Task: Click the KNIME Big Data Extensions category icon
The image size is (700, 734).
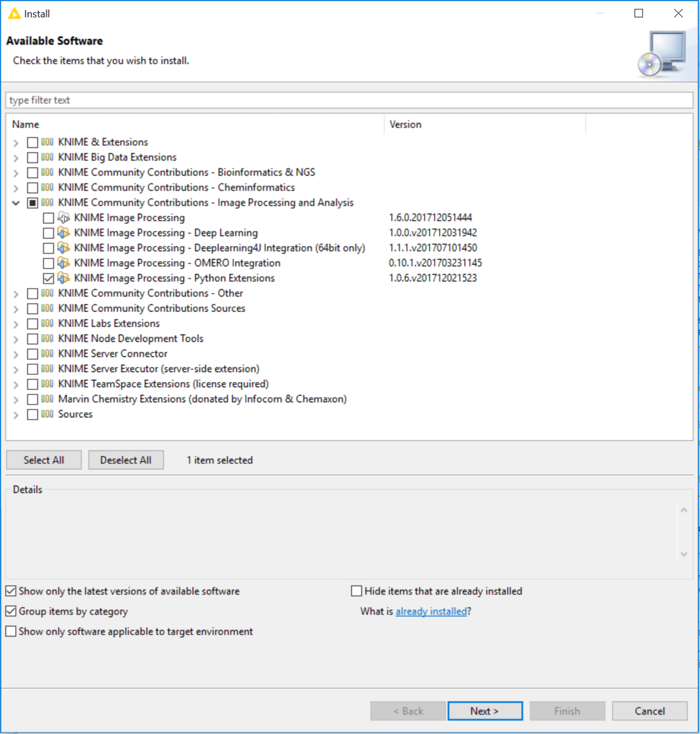Action: tap(47, 157)
